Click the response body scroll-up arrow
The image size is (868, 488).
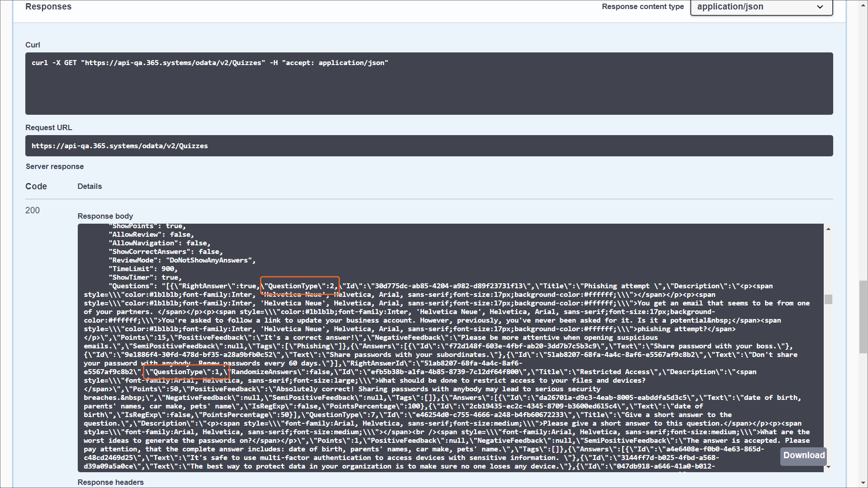[x=828, y=229]
